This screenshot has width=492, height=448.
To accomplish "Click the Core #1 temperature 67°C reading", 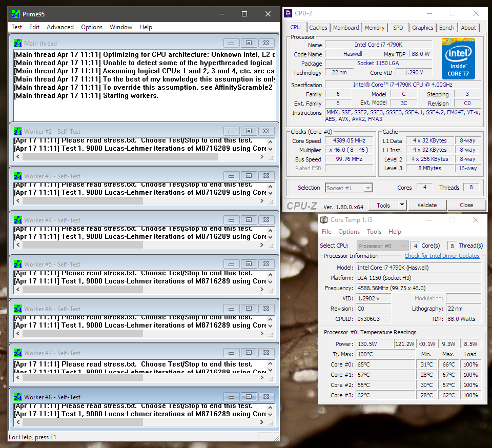I will point(385,375).
